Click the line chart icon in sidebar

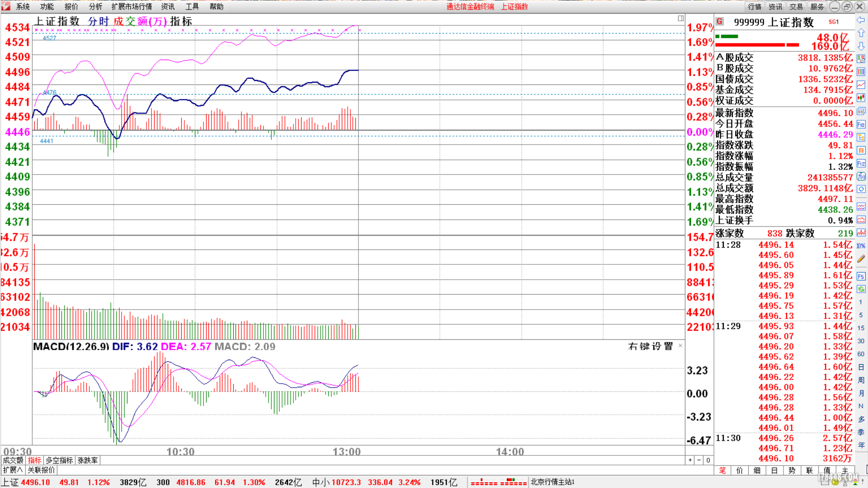click(x=861, y=85)
